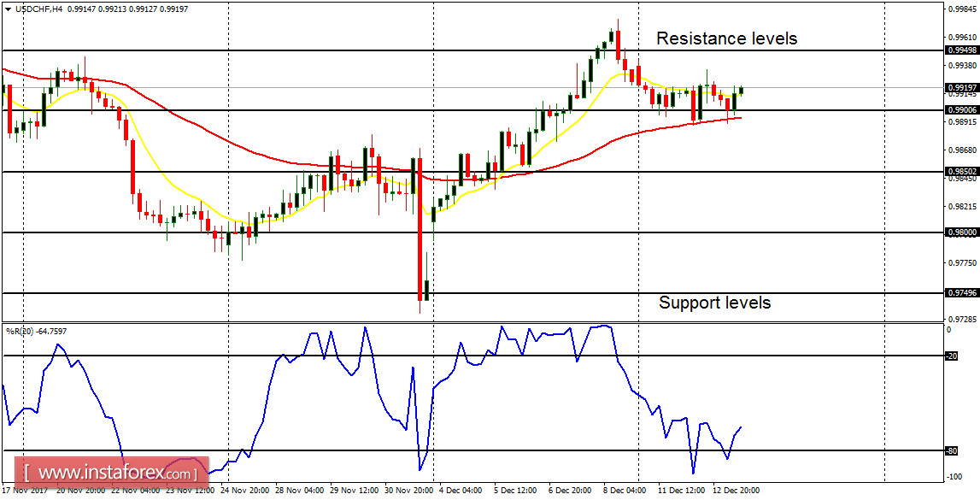Screen dimensions: 980x500
Task: Click the 'Resistance levels' text annotation
Action: point(726,38)
